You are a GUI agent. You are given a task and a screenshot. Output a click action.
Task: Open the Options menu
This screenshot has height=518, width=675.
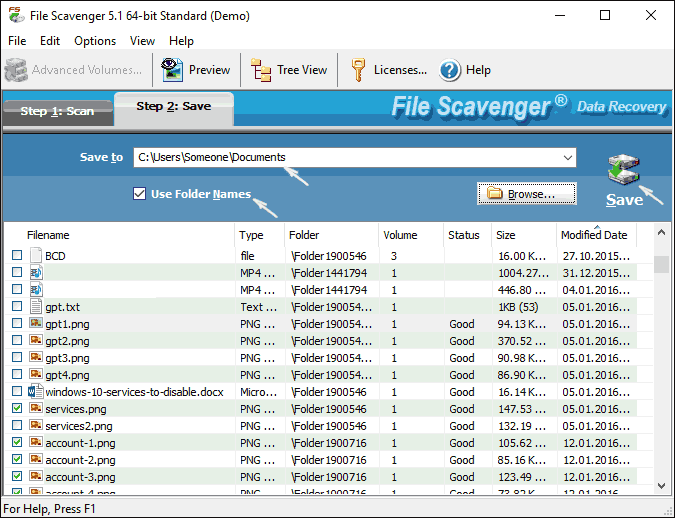pos(95,41)
